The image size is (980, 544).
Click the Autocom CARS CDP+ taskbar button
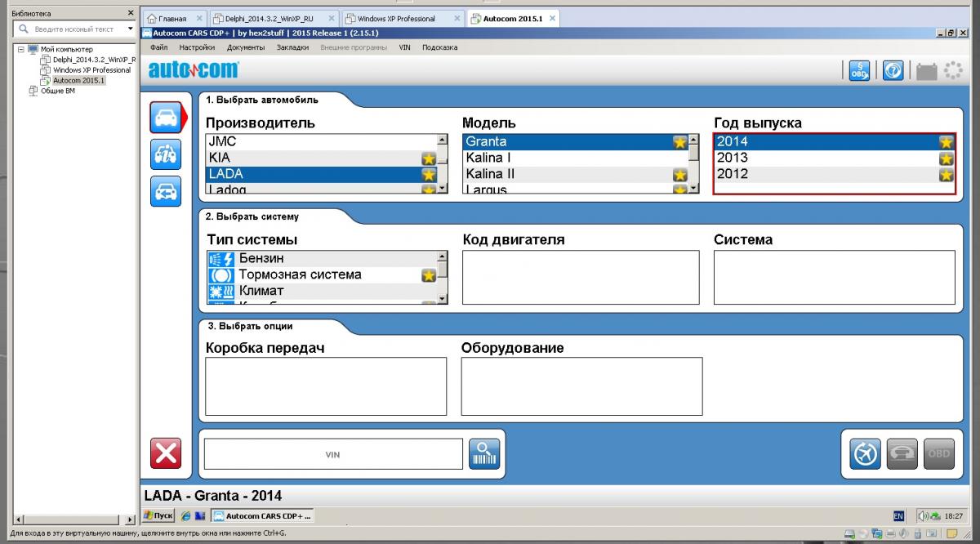(262, 516)
